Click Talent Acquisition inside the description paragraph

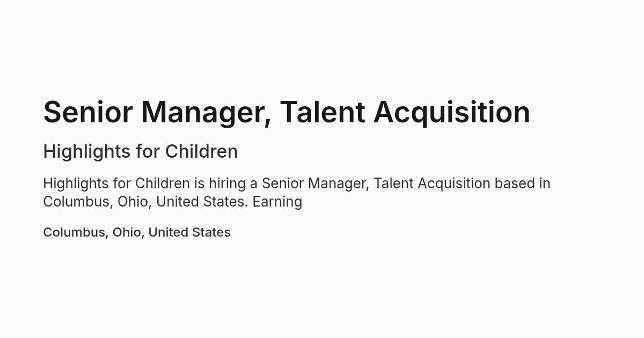(432, 184)
